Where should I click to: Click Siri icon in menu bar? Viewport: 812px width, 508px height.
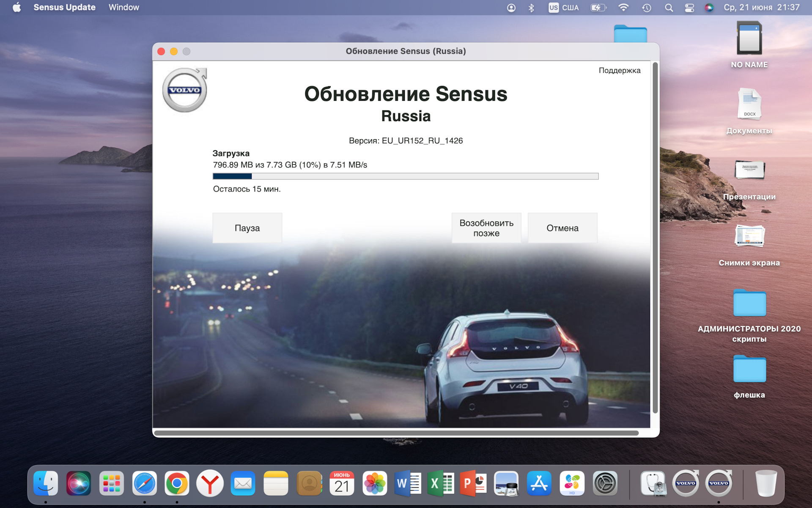pos(709,8)
